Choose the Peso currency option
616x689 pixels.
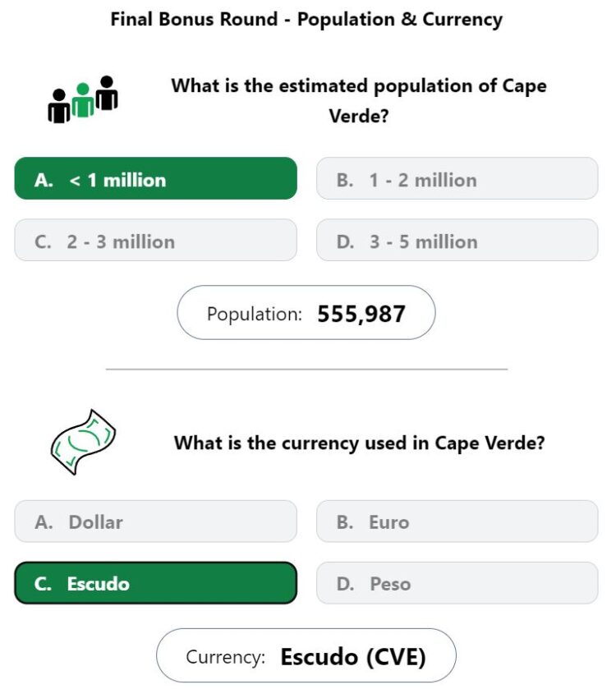[457, 583]
